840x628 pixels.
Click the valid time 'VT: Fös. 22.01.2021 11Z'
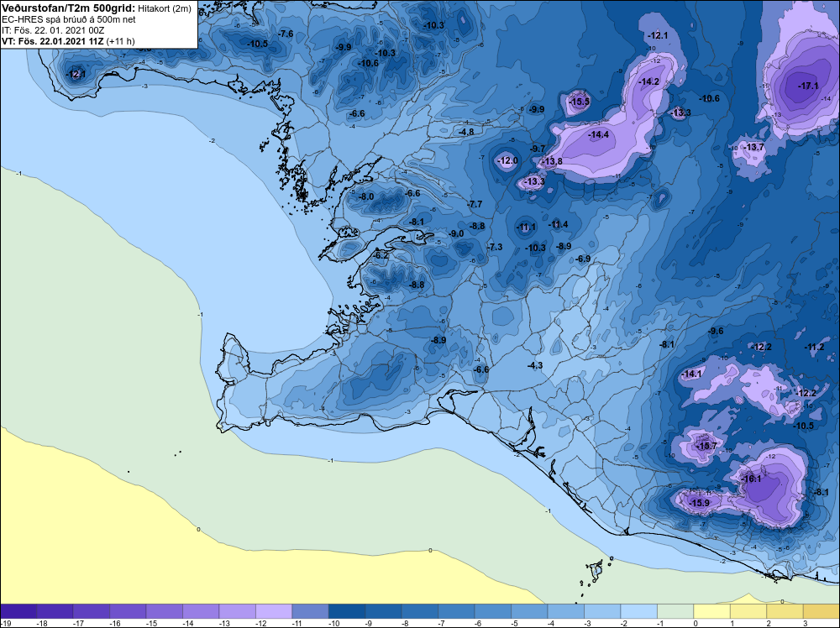(53, 41)
